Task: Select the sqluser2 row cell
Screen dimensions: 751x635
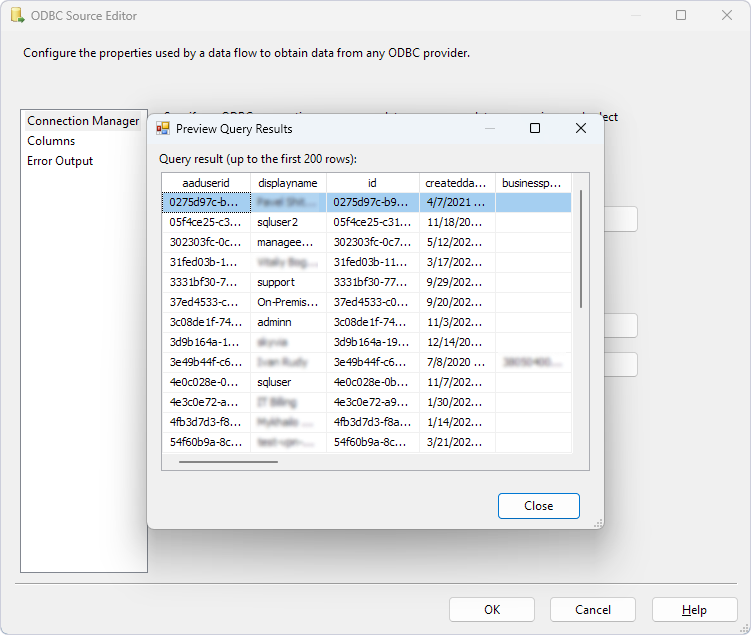Action: tap(288, 222)
